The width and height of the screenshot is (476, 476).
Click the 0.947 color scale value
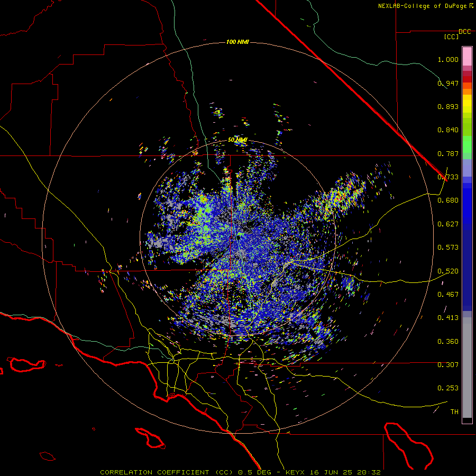(x=448, y=83)
